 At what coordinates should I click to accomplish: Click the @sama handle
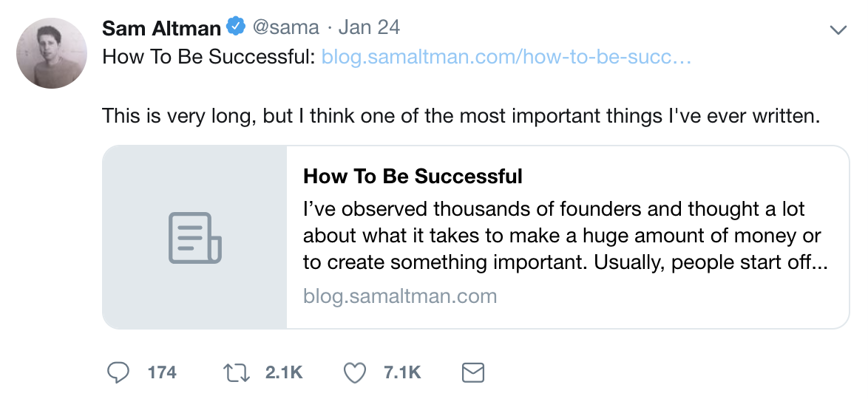point(285,27)
